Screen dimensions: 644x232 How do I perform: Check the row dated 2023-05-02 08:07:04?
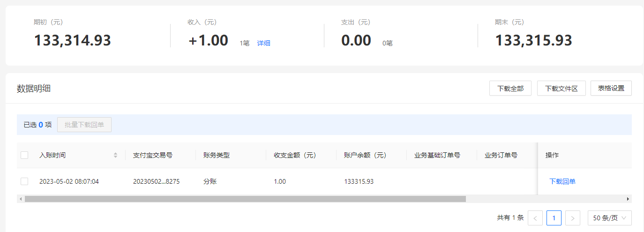pos(24,181)
